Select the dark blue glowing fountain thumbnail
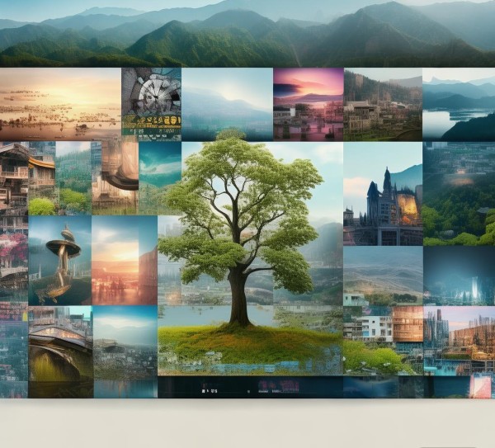 coord(459,276)
